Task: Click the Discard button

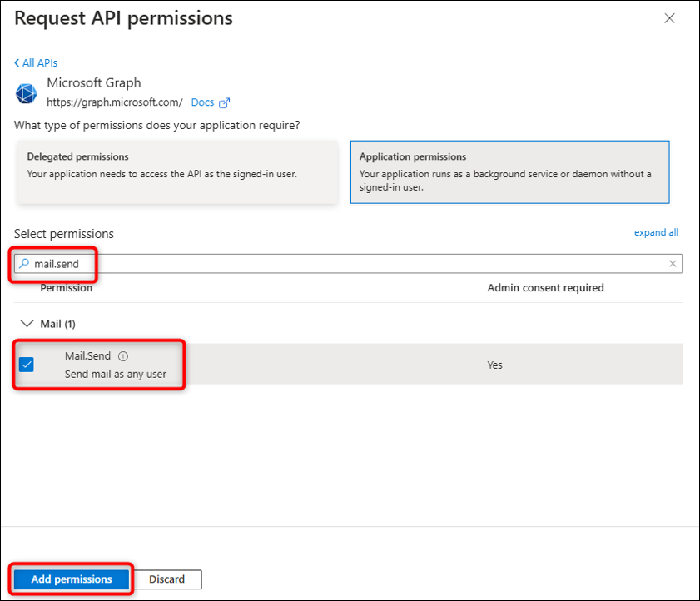Action: click(166, 579)
